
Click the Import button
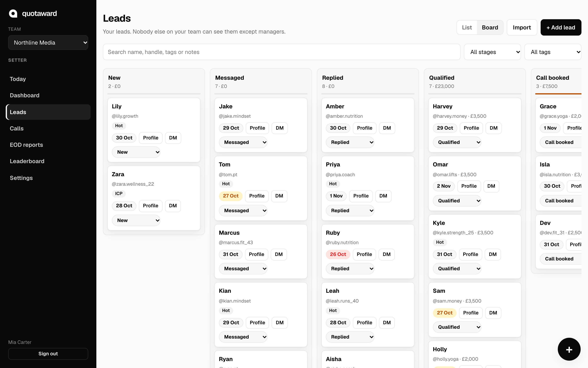pyautogui.click(x=522, y=28)
